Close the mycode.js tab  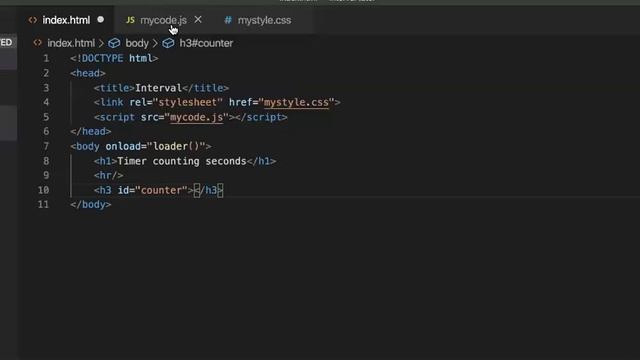pyautogui.click(x=198, y=20)
